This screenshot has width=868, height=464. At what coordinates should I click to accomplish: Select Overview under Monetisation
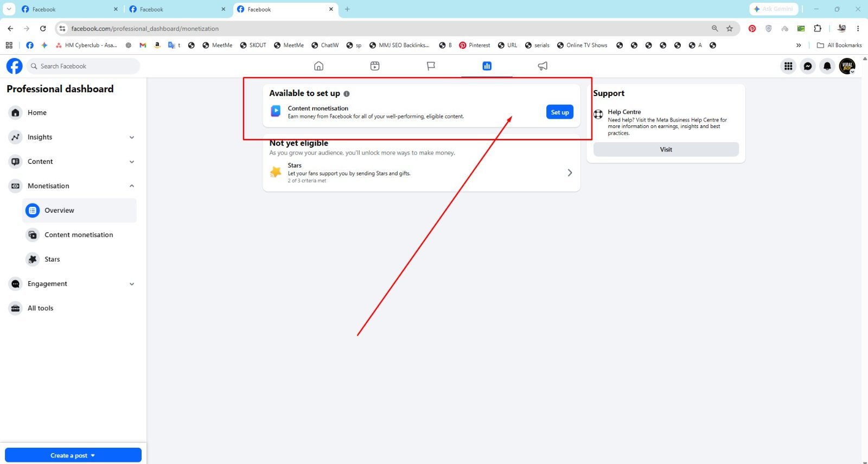pos(79,211)
